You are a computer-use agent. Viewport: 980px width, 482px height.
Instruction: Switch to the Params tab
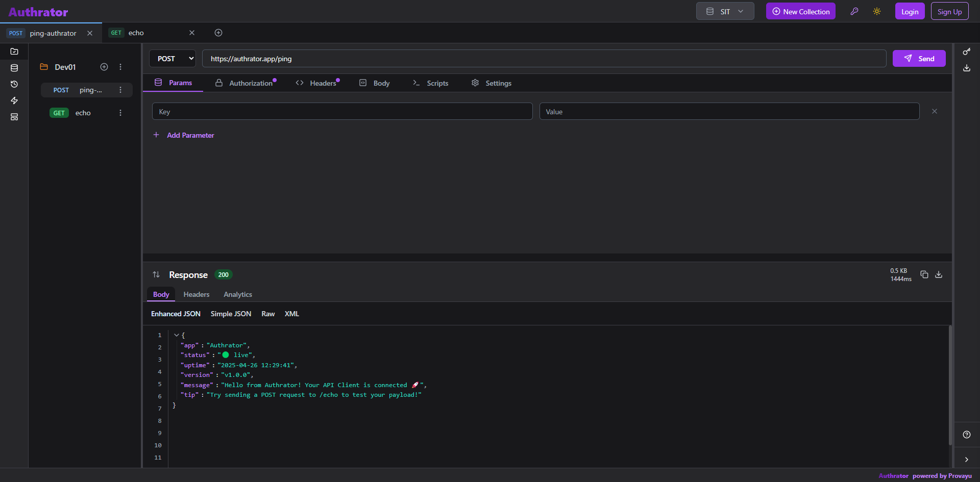tap(173, 83)
